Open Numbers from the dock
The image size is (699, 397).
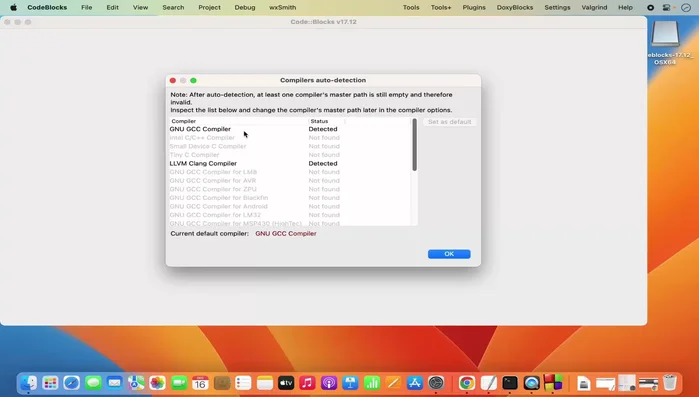click(372, 383)
